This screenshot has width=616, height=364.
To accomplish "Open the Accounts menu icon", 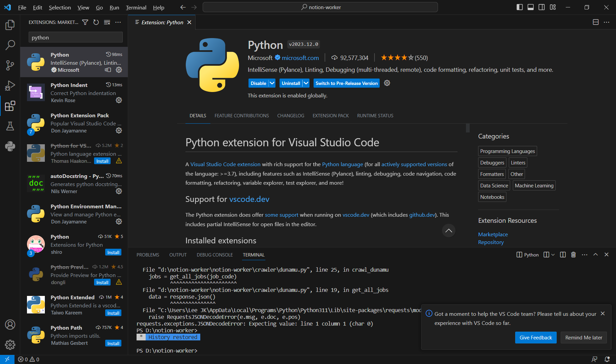I will [10, 325].
